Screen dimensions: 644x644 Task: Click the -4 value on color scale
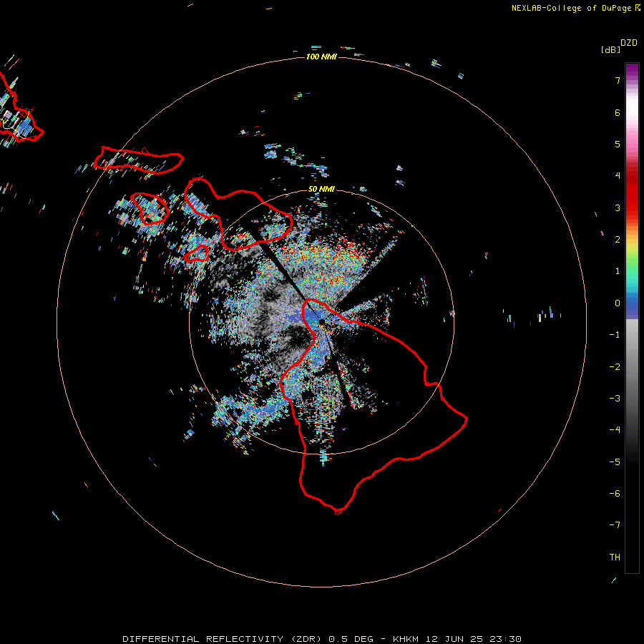tap(615, 429)
